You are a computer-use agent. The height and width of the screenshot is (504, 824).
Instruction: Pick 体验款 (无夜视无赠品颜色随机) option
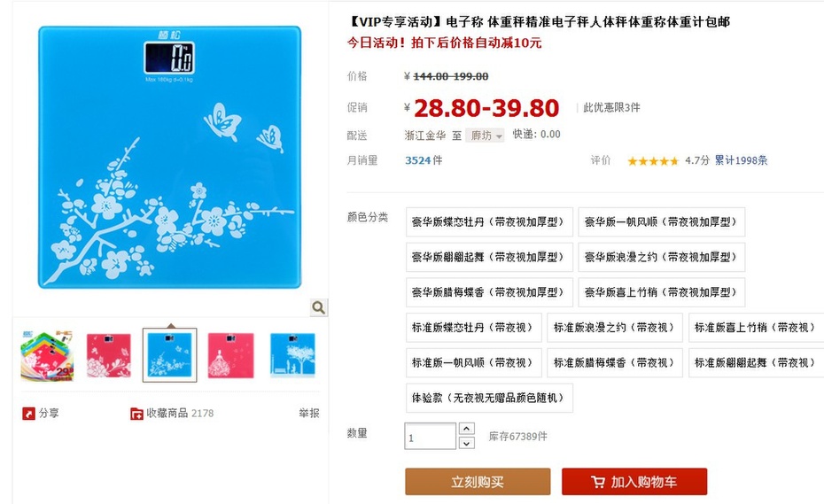tap(489, 398)
